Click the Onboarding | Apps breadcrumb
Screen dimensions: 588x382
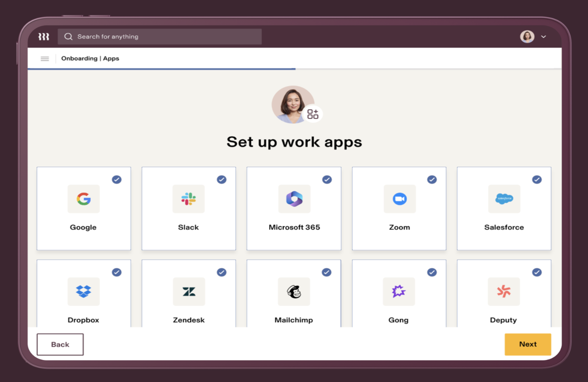(90, 59)
